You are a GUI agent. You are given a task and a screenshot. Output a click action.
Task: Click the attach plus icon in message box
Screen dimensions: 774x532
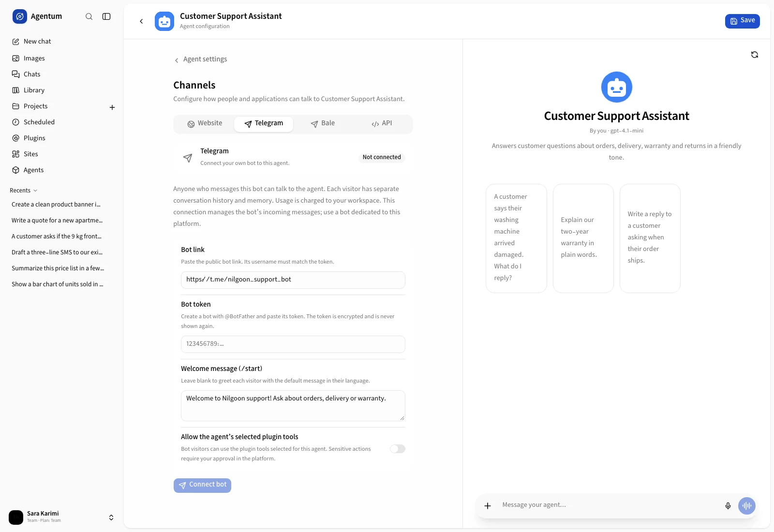pyautogui.click(x=488, y=505)
